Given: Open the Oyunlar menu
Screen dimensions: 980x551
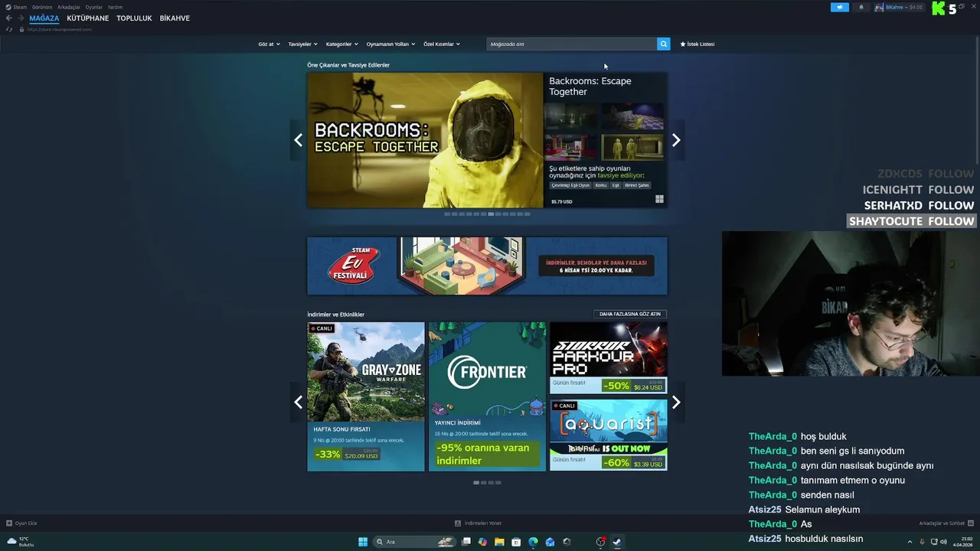Looking at the screenshot, I should click(94, 7).
